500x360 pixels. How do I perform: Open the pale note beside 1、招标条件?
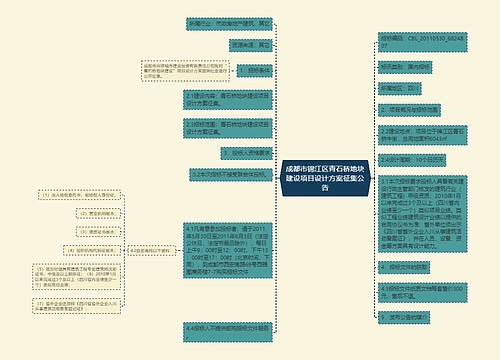[185, 71]
